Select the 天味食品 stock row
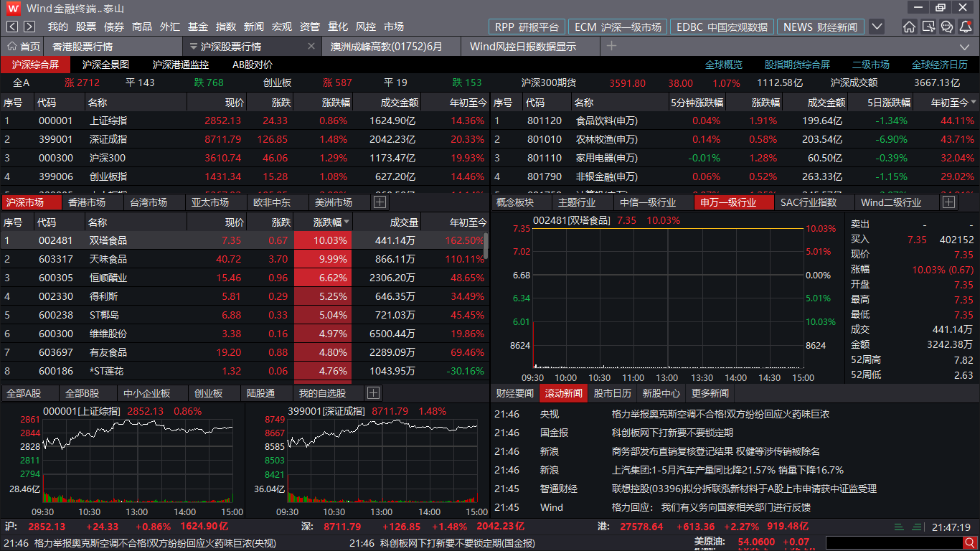980x551 pixels. (244, 259)
